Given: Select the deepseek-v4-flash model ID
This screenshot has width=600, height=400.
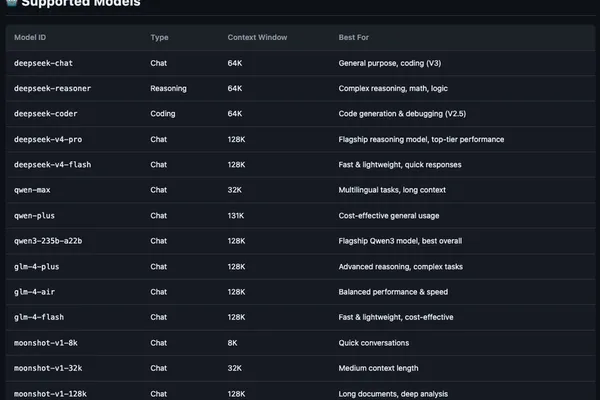Looking at the screenshot, I should click(x=52, y=165).
